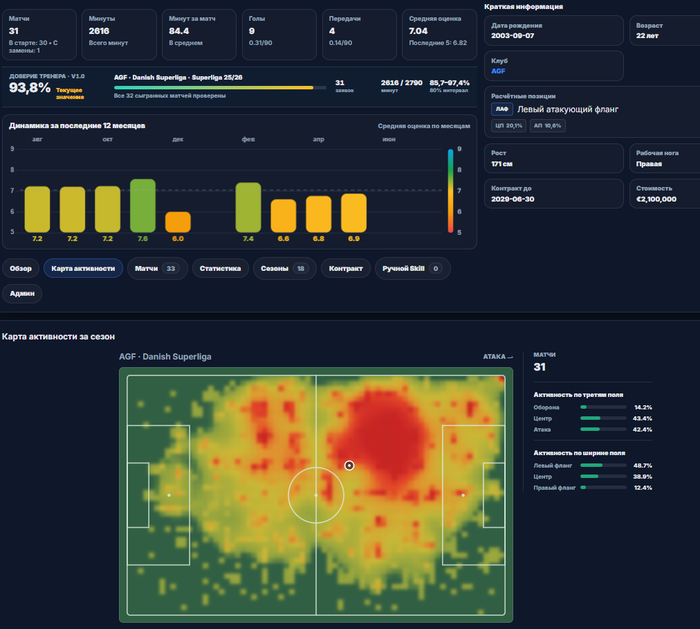
Task: Click the Голы stat card
Action: pos(279,35)
